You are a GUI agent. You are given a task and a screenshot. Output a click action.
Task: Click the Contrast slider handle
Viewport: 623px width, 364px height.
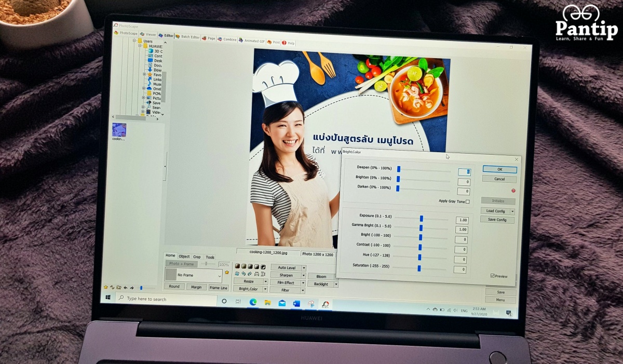[x=420, y=247]
